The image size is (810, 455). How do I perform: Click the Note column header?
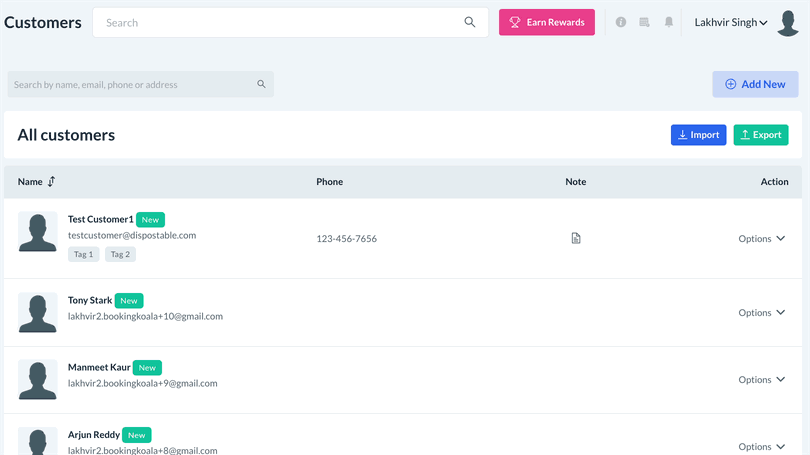575,181
